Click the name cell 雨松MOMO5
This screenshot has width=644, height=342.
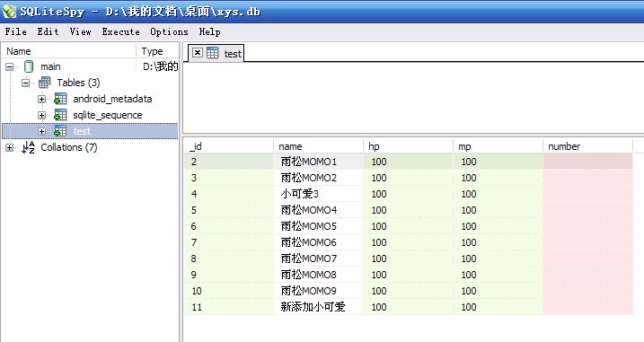pyautogui.click(x=319, y=226)
